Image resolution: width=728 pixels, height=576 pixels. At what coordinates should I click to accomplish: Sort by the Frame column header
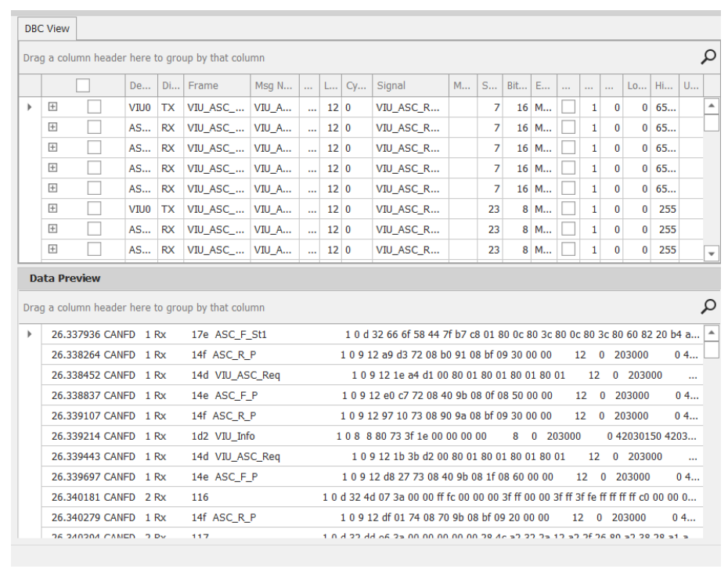[217, 85]
